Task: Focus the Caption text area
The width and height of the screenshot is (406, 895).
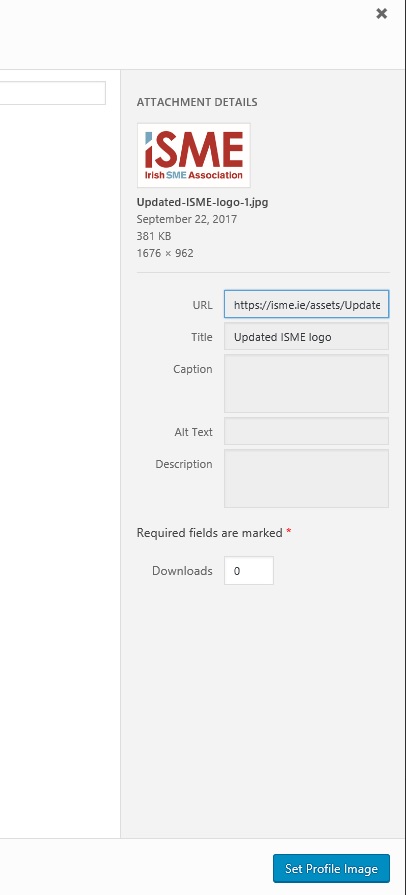Action: click(307, 384)
